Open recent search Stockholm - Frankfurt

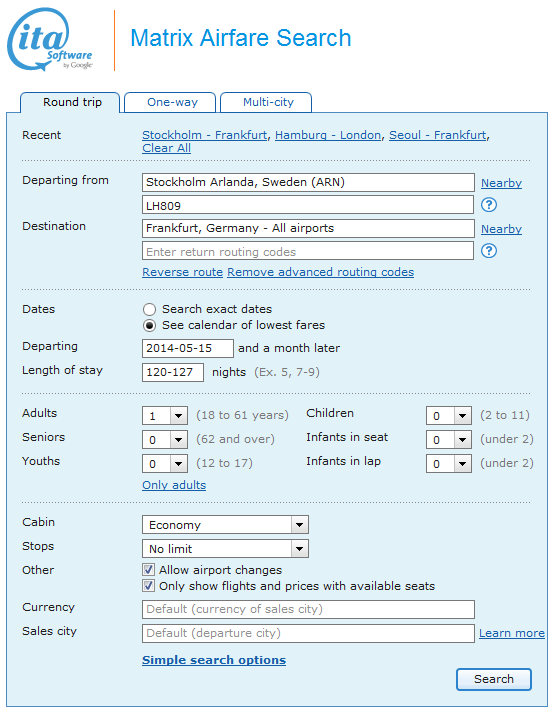click(x=204, y=135)
